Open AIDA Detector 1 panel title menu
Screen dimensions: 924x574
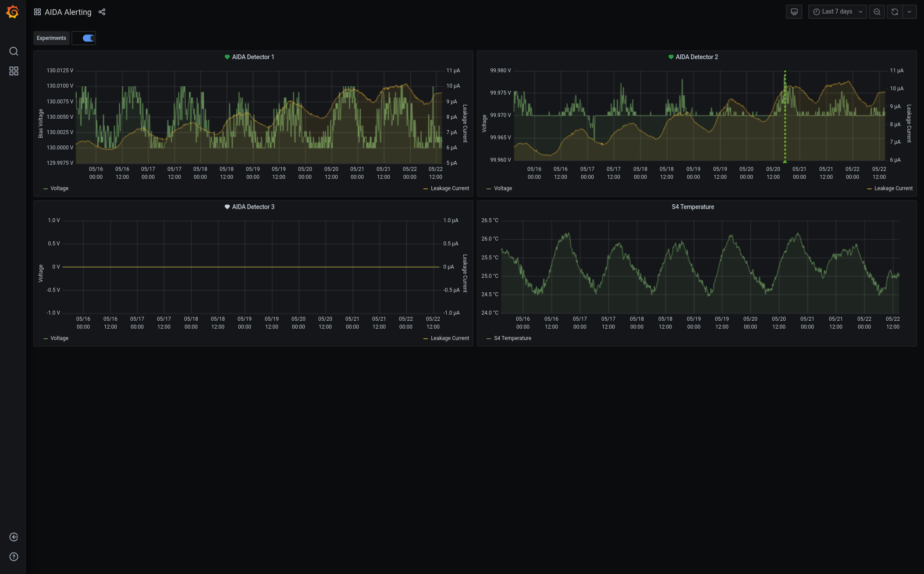253,57
